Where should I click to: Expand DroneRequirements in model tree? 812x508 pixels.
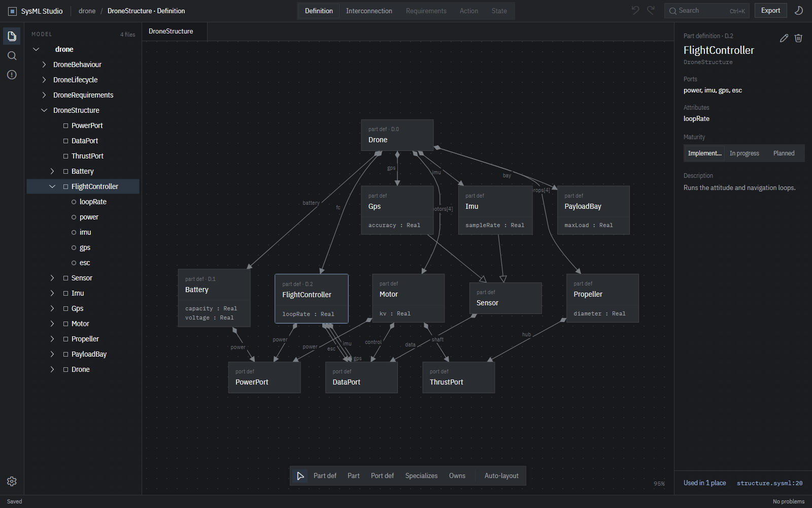44,95
